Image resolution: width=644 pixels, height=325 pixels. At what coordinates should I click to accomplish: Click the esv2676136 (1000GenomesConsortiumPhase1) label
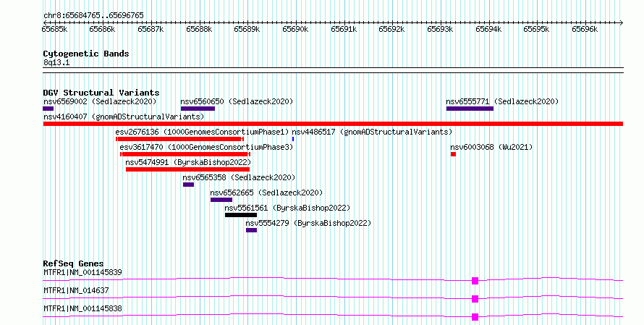point(202,132)
